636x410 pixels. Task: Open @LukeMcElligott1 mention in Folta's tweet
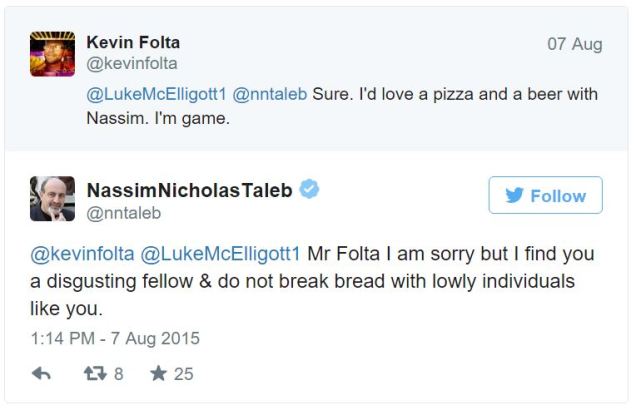156,95
